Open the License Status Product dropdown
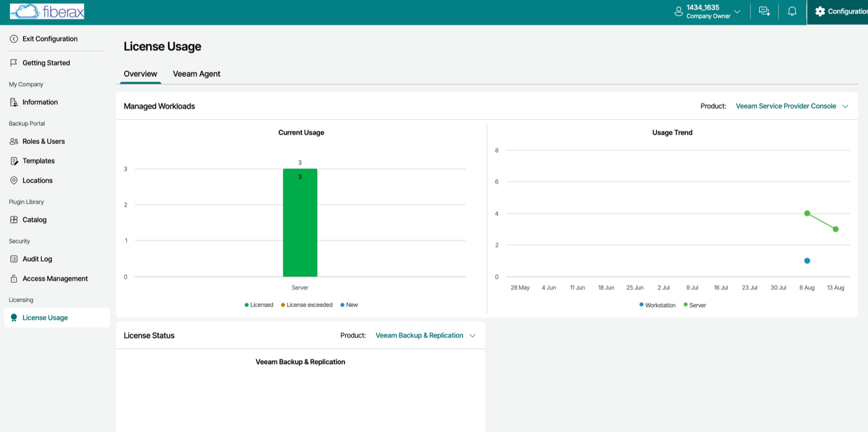 click(426, 336)
